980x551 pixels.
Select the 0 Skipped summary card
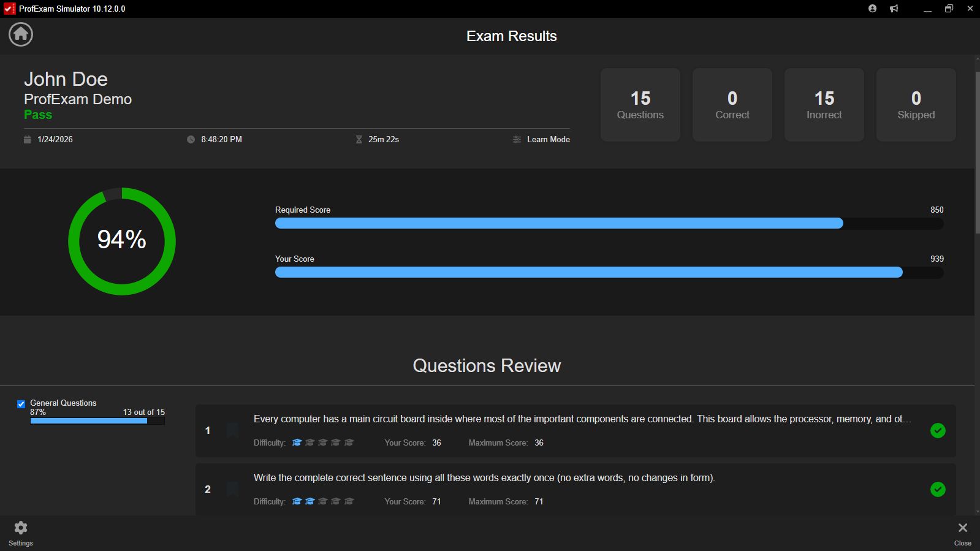916,105
